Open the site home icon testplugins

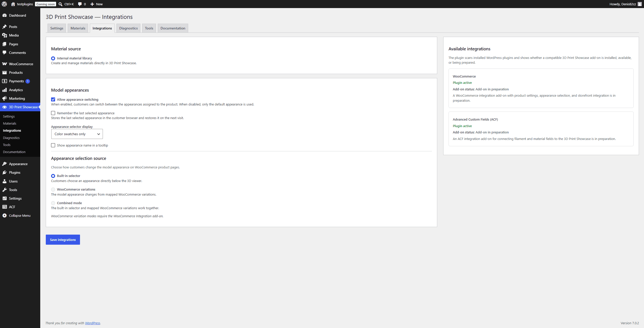[13, 4]
